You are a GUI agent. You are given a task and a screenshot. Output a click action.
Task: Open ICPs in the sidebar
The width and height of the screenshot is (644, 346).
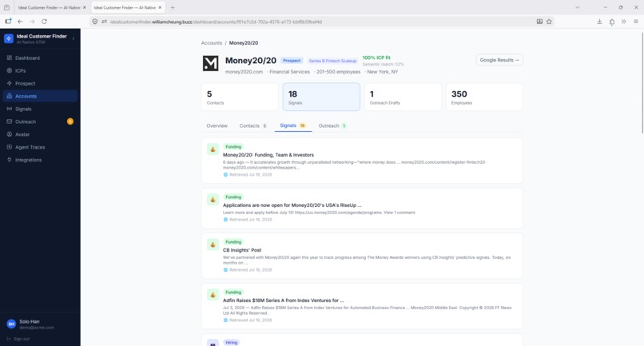(x=40, y=70)
